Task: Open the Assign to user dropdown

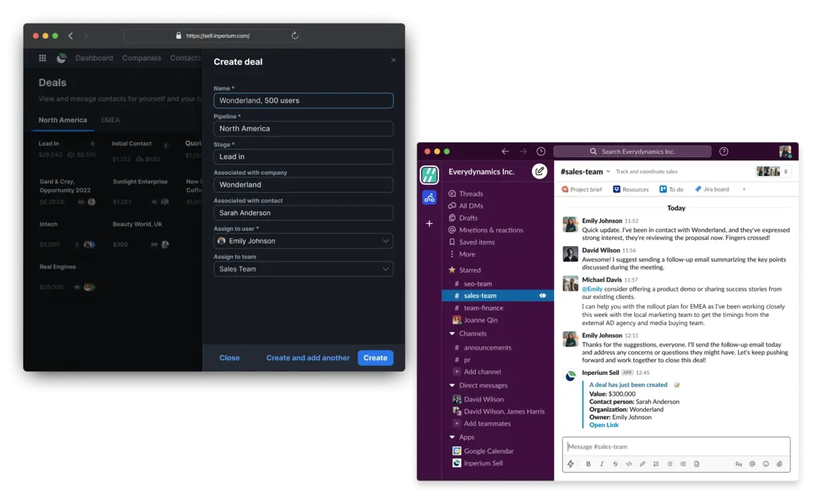Action: coord(303,241)
